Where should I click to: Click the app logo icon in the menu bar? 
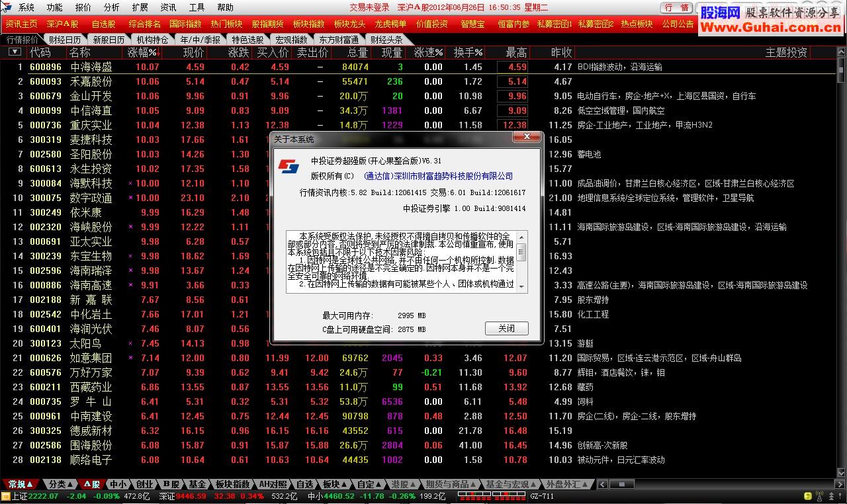coord(7,7)
